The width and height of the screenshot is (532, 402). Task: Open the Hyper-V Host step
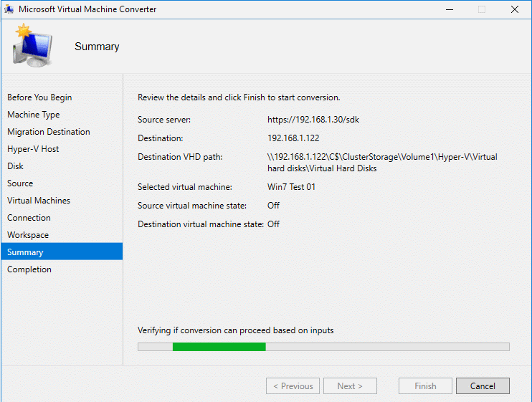33,149
